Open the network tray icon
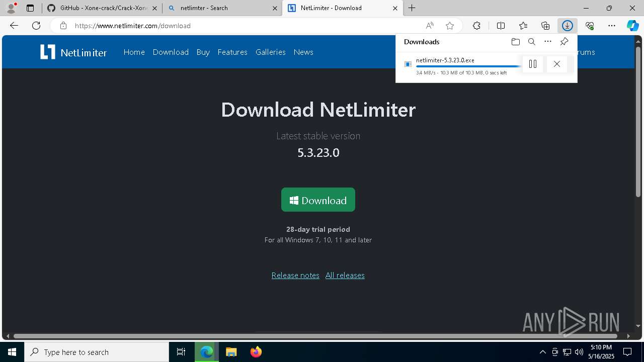The image size is (644, 362). point(567,352)
